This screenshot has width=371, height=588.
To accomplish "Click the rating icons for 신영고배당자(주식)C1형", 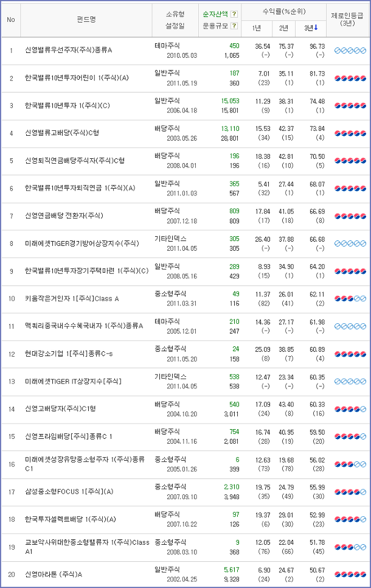I will pos(350,409).
